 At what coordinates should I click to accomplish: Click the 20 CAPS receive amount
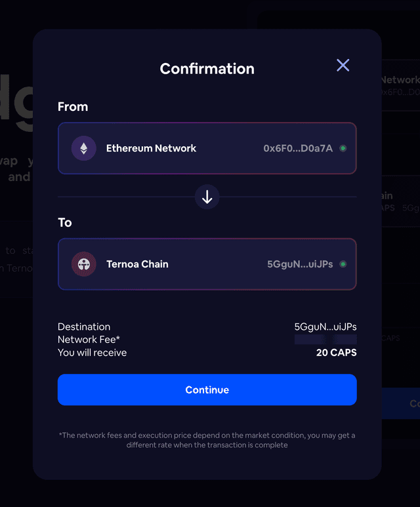(336, 353)
